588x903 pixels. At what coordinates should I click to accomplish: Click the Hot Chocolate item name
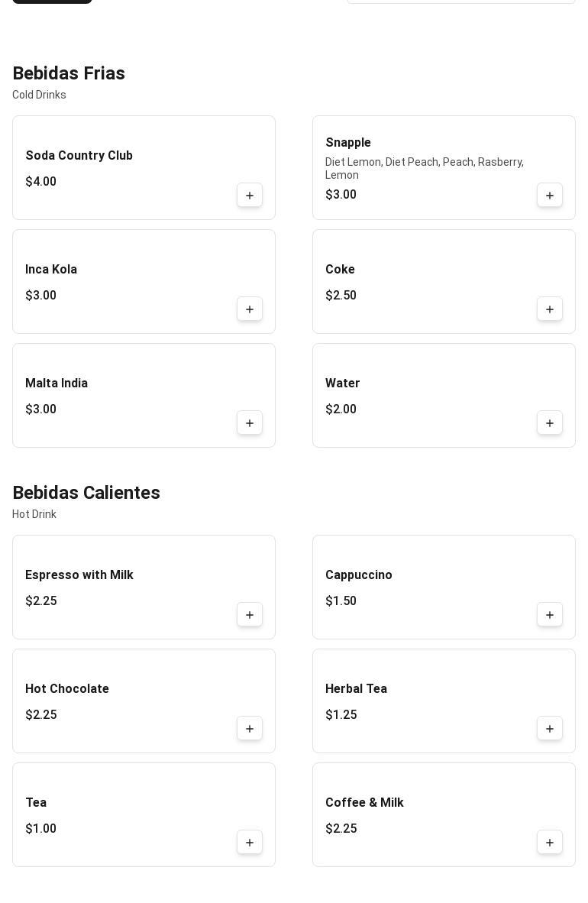(x=67, y=689)
